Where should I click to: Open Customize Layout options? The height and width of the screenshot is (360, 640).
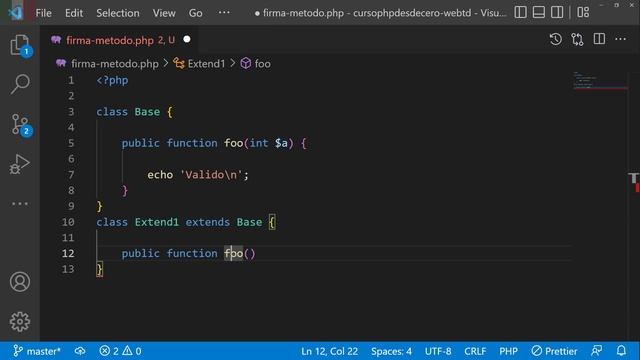pyautogui.click(x=583, y=12)
